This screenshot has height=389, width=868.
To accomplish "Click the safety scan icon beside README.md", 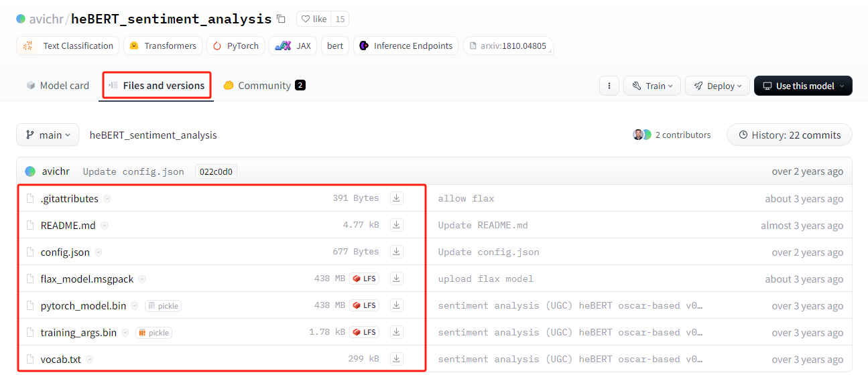I will pos(105,226).
